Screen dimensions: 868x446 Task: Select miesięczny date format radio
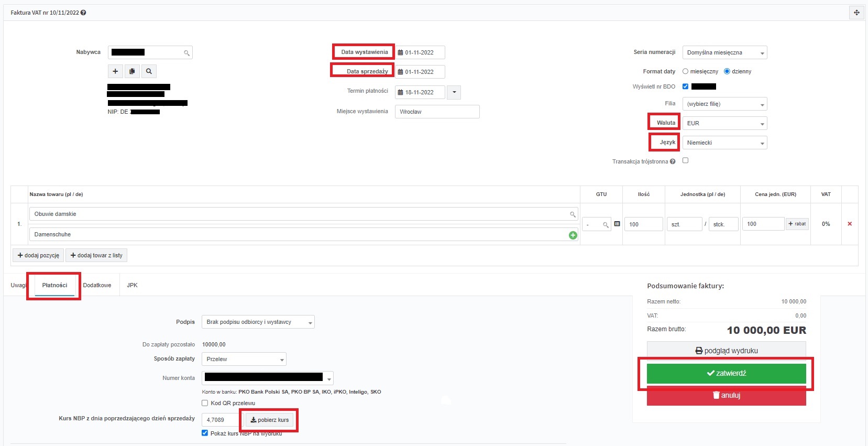[685, 71]
